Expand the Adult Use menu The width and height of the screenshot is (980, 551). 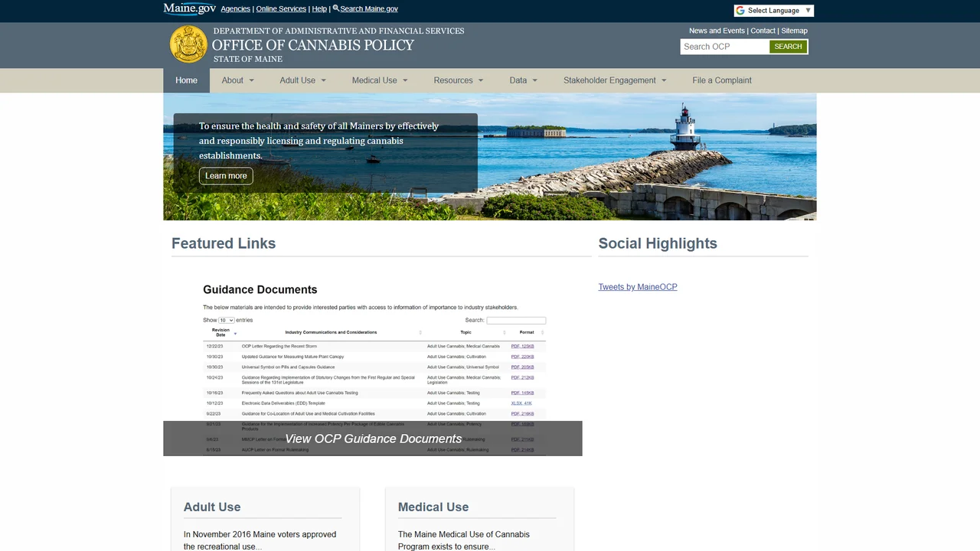[x=302, y=80]
